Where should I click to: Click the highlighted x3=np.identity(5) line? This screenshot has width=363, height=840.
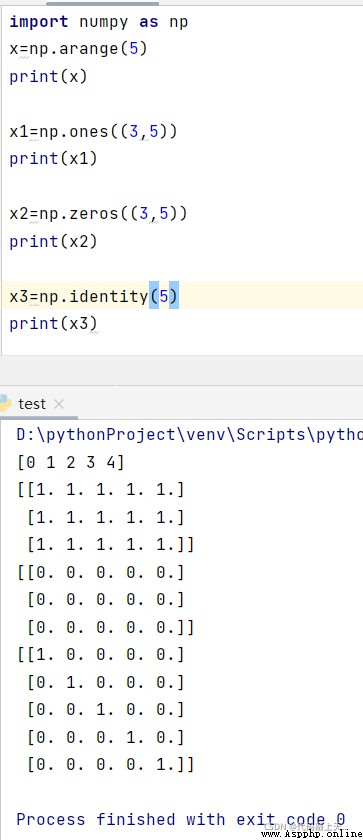182,296
